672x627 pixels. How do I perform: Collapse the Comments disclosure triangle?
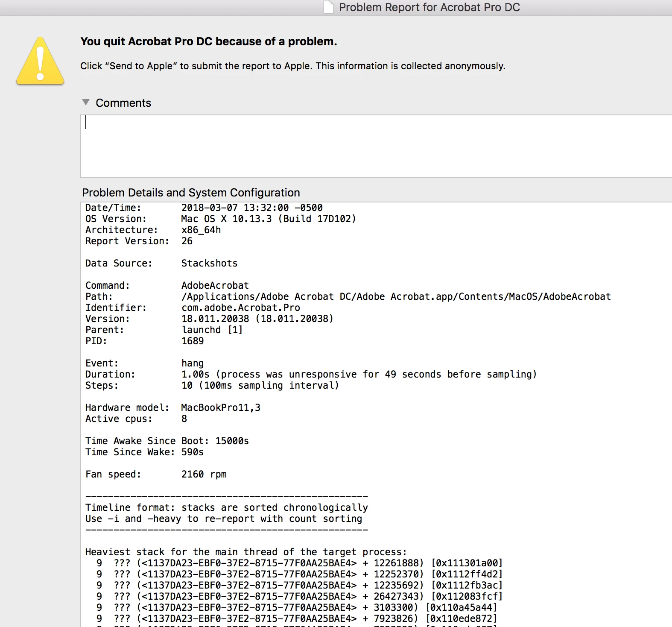pos(86,103)
